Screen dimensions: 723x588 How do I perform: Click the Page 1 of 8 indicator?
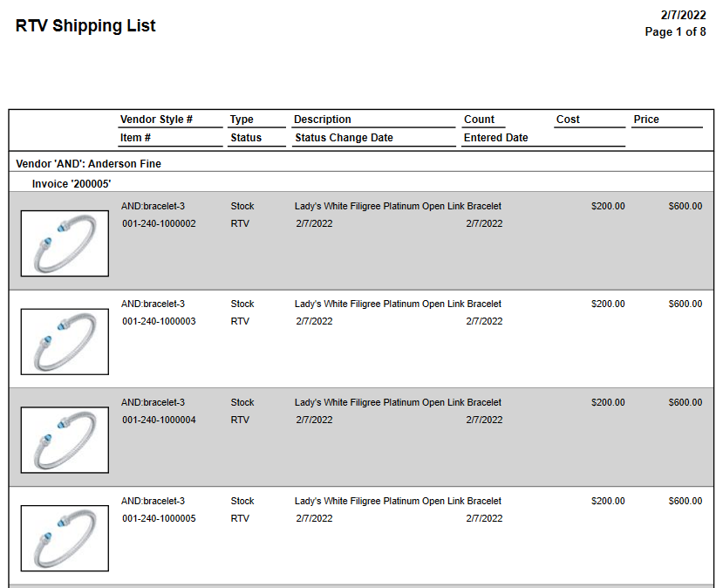(675, 32)
